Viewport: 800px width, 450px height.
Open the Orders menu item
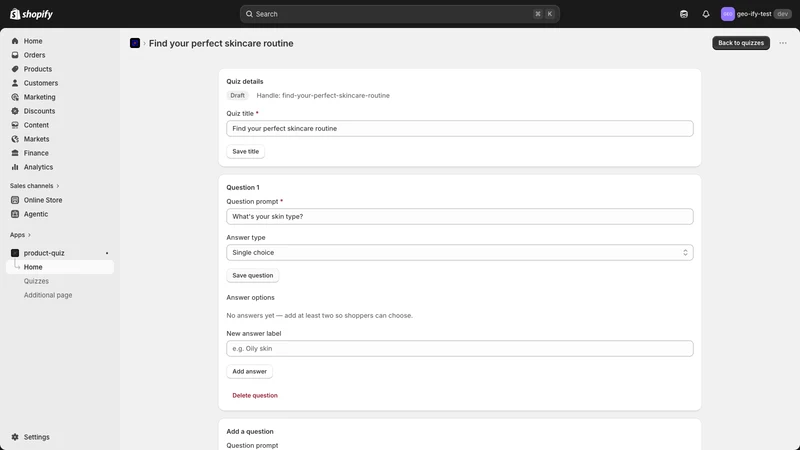34,55
